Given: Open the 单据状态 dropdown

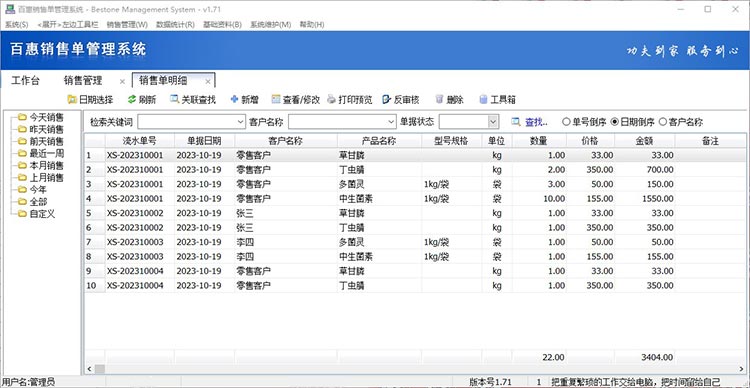Looking at the screenshot, I should (494, 122).
